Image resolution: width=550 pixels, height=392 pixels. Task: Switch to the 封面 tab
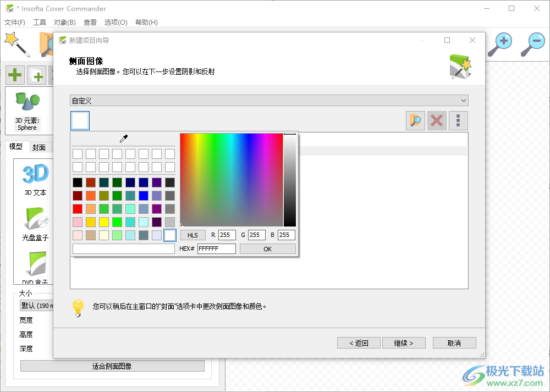tap(39, 147)
